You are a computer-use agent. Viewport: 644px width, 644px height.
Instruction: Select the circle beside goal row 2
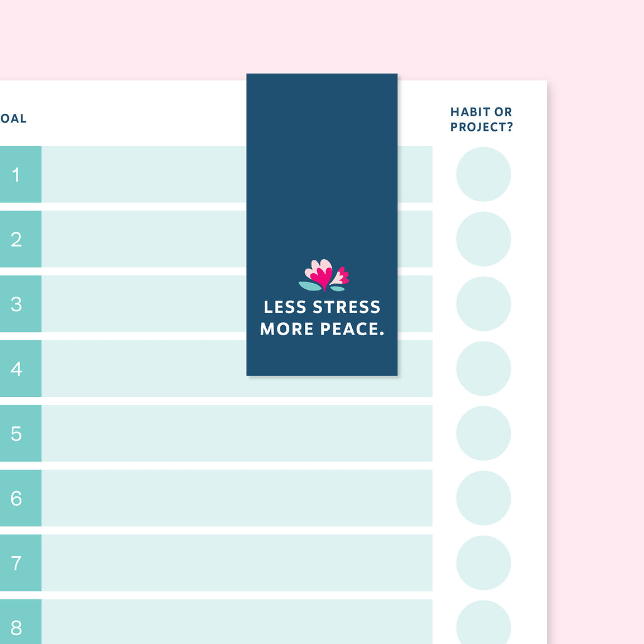[x=483, y=239]
